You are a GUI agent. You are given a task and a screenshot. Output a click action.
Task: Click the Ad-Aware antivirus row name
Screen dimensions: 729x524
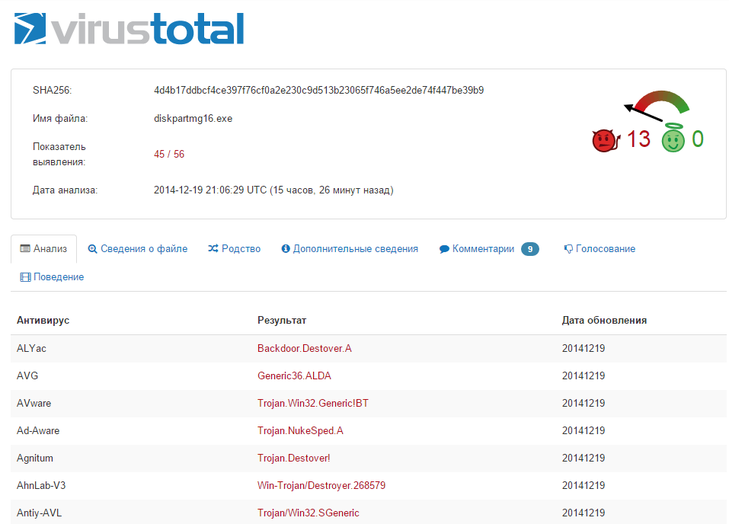coord(38,431)
